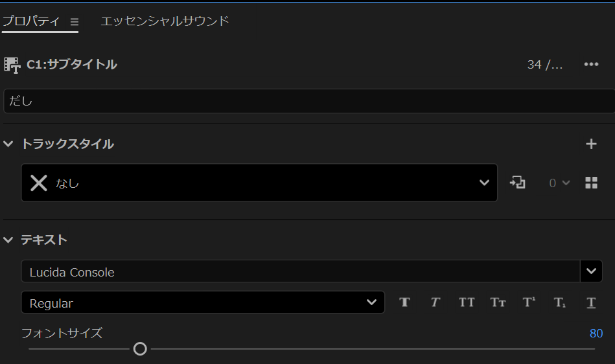Enable small caps text style
Image resolution: width=615 pixels, height=364 pixels.
498,302
